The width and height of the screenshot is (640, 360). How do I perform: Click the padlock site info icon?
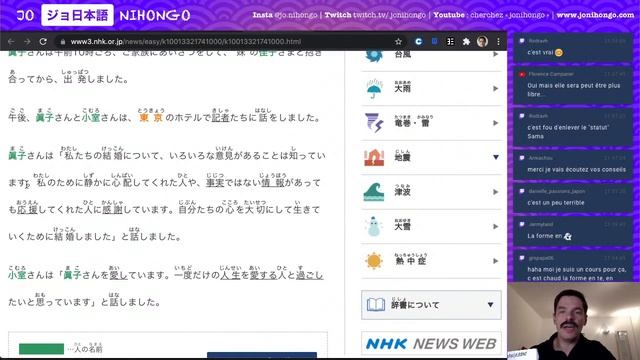62,42
